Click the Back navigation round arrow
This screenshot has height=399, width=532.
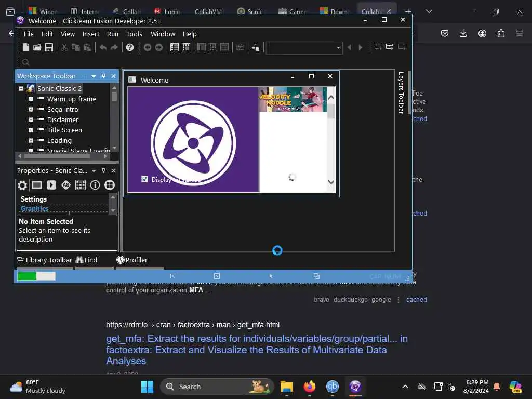point(147,47)
